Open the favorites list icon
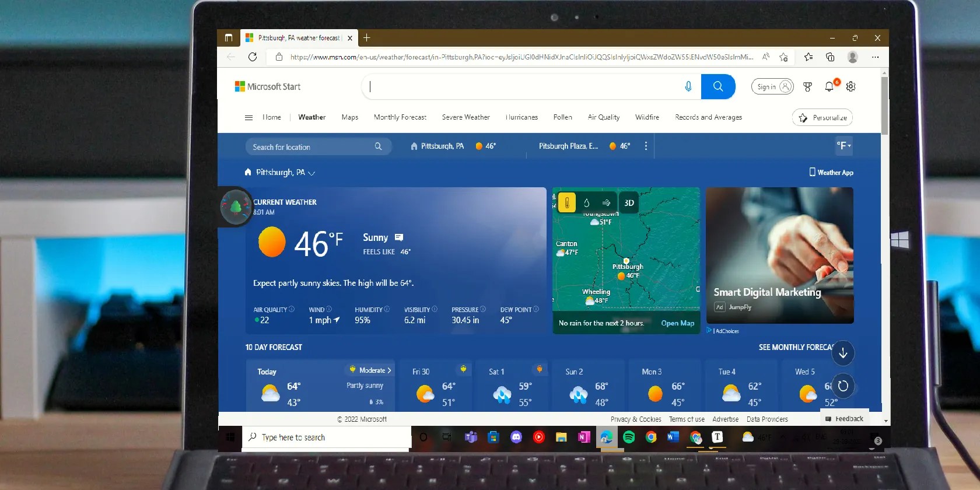This screenshot has height=490, width=980. (x=808, y=57)
